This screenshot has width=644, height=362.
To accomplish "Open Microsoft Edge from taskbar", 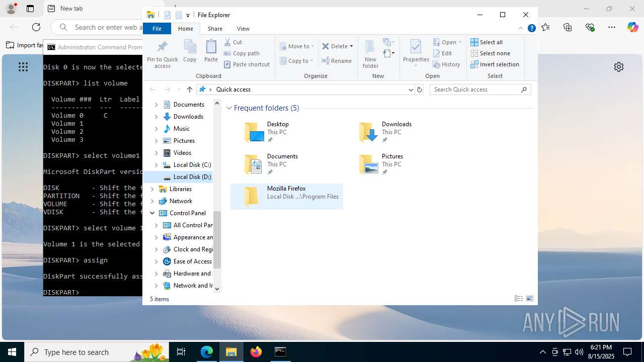I will [x=207, y=352].
